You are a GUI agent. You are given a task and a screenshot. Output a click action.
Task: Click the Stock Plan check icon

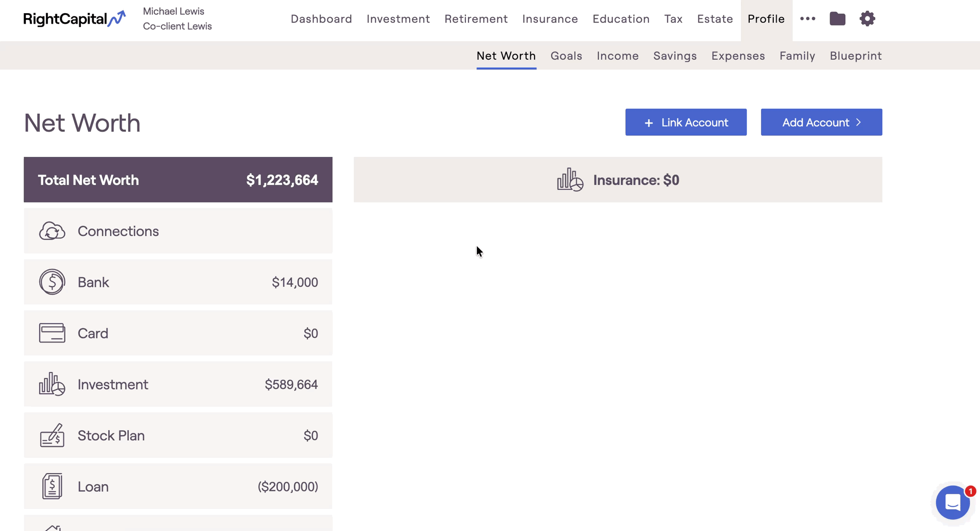pyautogui.click(x=52, y=435)
